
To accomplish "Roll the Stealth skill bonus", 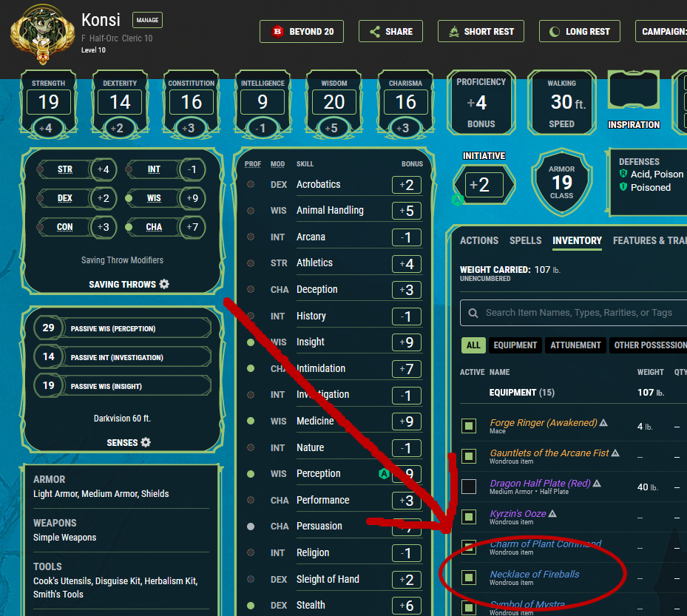I will [406, 605].
